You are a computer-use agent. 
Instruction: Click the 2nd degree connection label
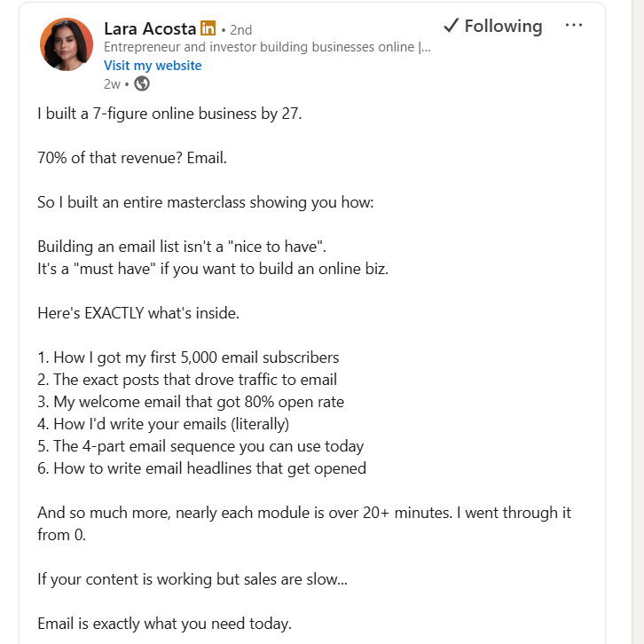point(240,29)
